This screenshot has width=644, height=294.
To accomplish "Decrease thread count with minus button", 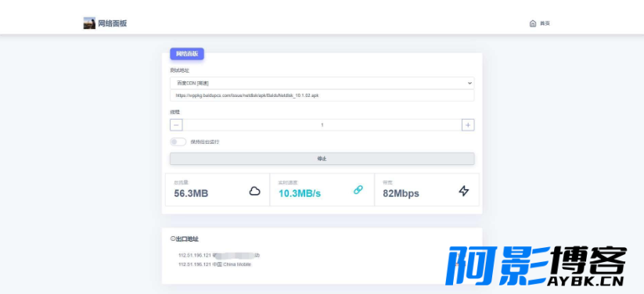I will (x=176, y=125).
